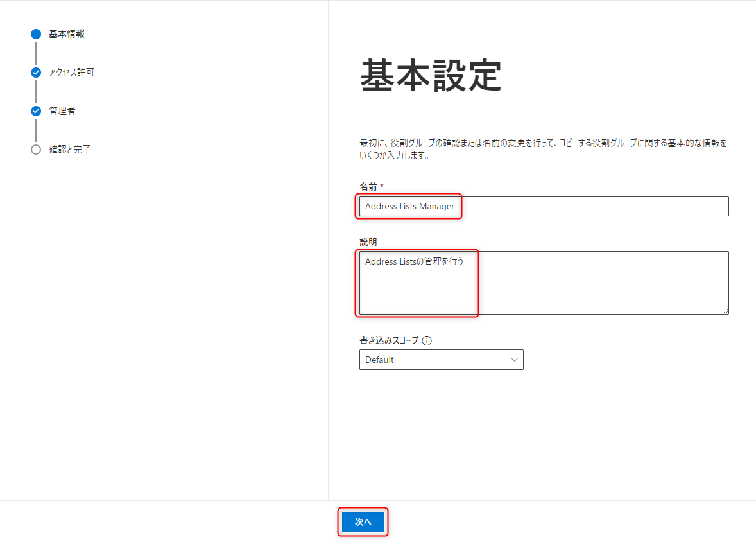
Task: Click the 名前 field label
Action: 368,187
